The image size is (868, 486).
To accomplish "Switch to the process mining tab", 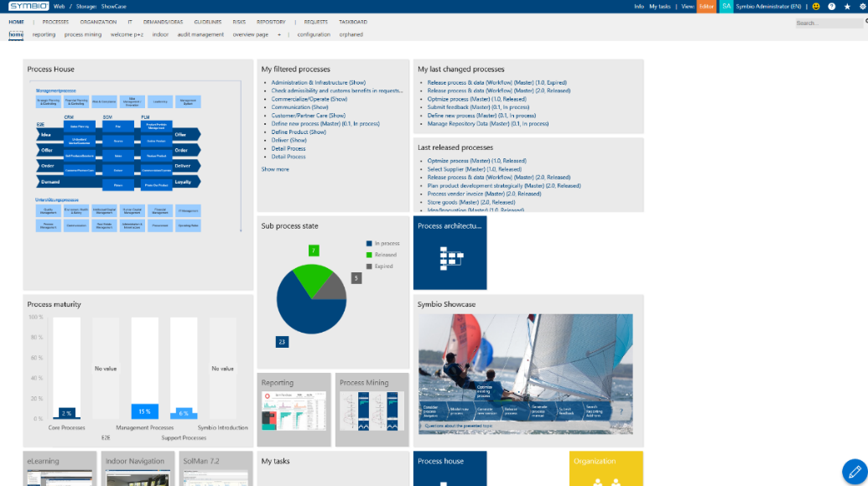I will 83,34.
